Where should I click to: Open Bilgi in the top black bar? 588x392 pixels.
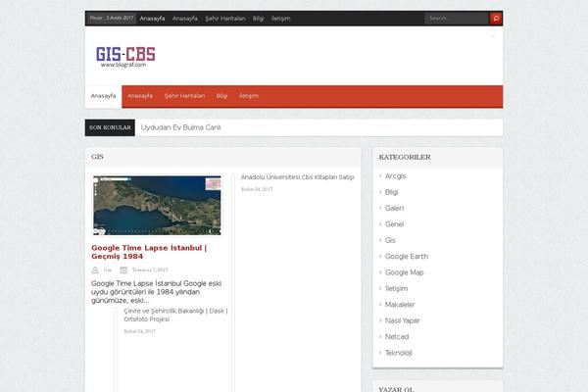(x=258, y=19)
